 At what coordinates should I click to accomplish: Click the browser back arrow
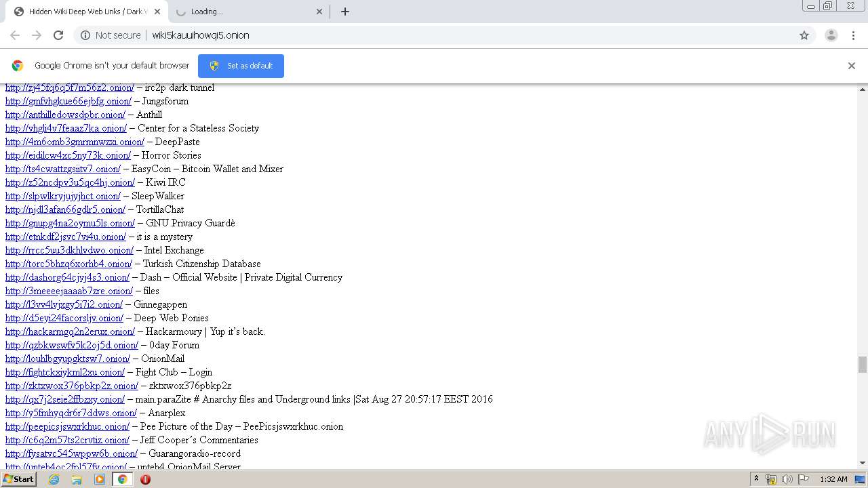pos(15,35)
